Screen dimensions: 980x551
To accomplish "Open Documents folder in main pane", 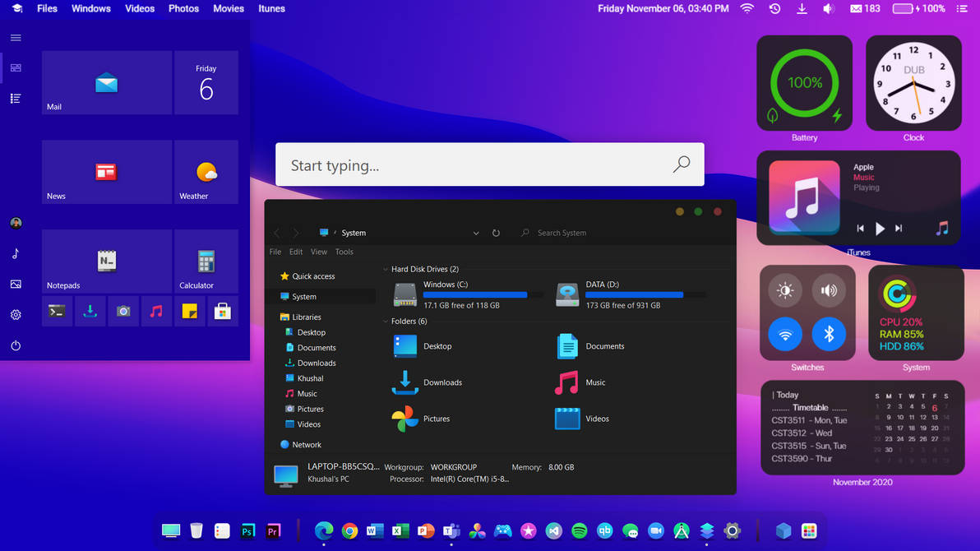I will coord(590,346).
